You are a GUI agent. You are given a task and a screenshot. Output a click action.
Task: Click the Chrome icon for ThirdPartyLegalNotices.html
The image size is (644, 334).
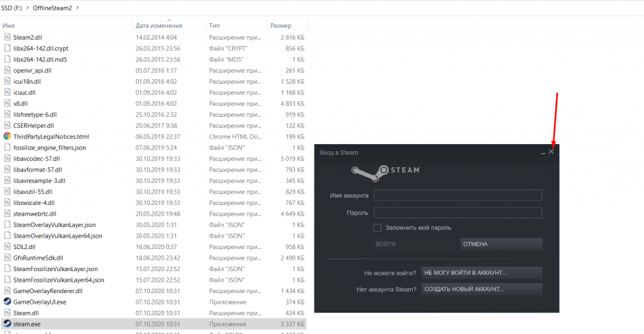pos(7,136)
